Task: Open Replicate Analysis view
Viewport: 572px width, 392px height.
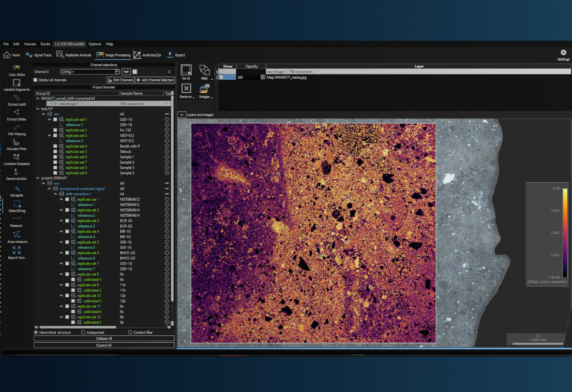Action: click(74, 55)
